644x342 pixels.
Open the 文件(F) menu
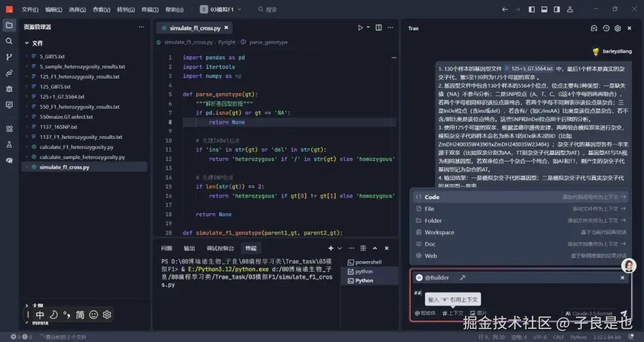30,10
